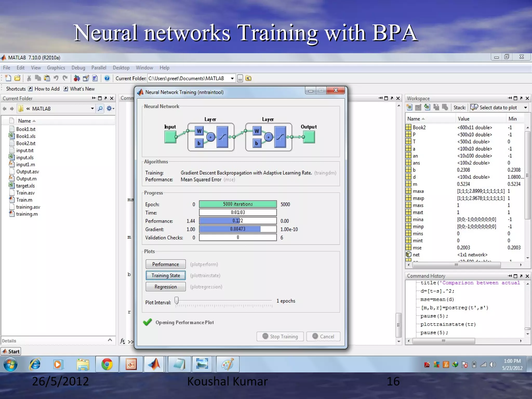The image size is (532, 399).
Task: Sort files by Name column in Current Folder
Action: click(25, 121)
